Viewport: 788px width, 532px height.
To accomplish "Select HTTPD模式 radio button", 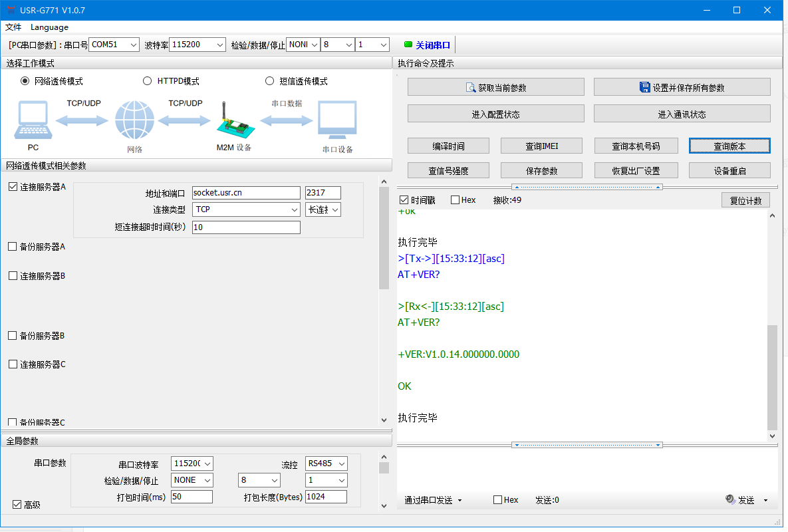I will click(148, 81).
